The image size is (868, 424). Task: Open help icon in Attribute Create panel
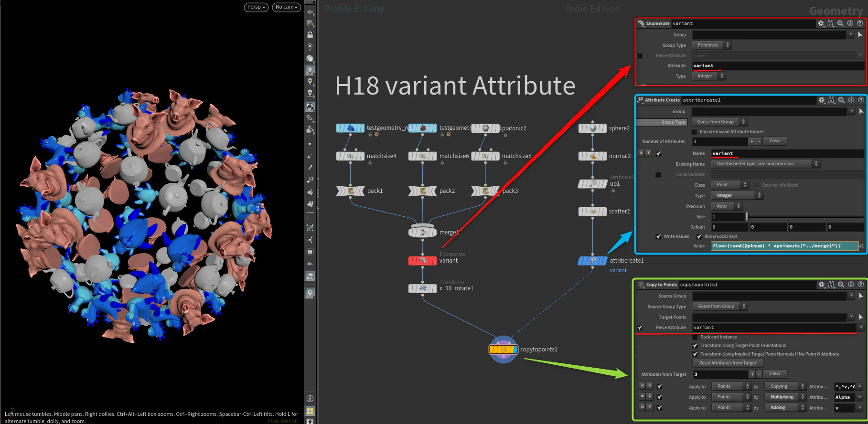pyautogui.click(x=861, y=100)
